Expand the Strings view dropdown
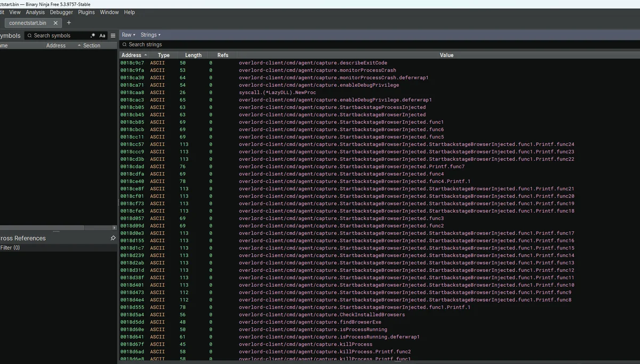 coord(150,35)
